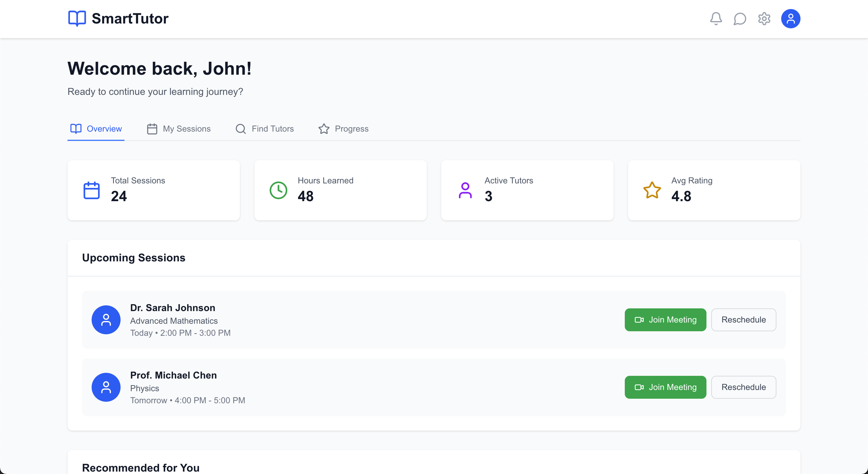Viewport: 868px width, 474px height.
Task: Open settings gear icon
Action: 764,18
